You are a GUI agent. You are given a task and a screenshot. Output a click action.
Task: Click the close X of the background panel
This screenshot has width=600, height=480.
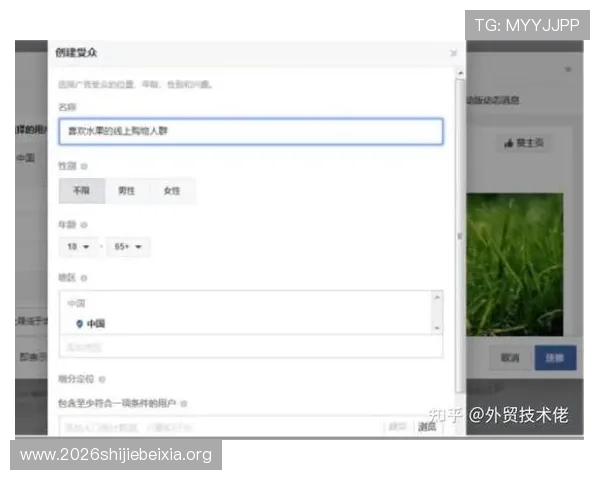click(x=568, y=69)
